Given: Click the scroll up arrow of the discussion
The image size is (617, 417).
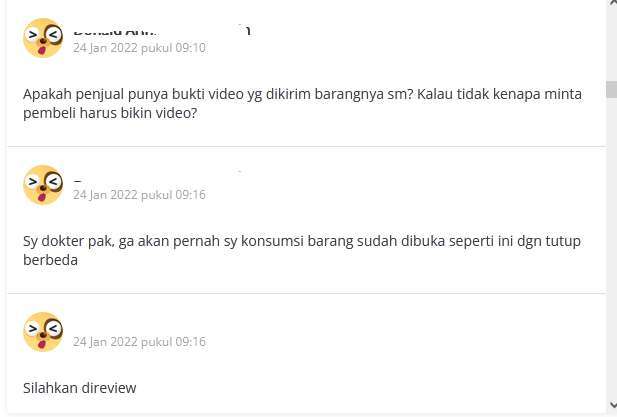Looking at the screenshot, I should 612,3.
